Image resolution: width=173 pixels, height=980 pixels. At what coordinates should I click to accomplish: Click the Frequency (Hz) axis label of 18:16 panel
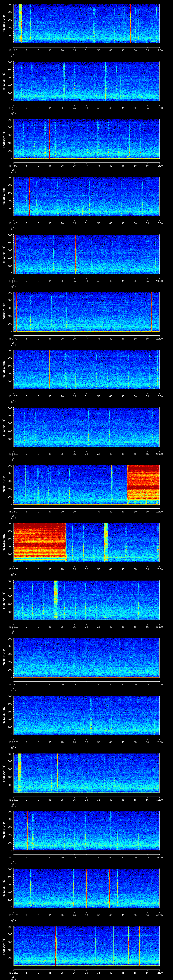pos(4,24)
